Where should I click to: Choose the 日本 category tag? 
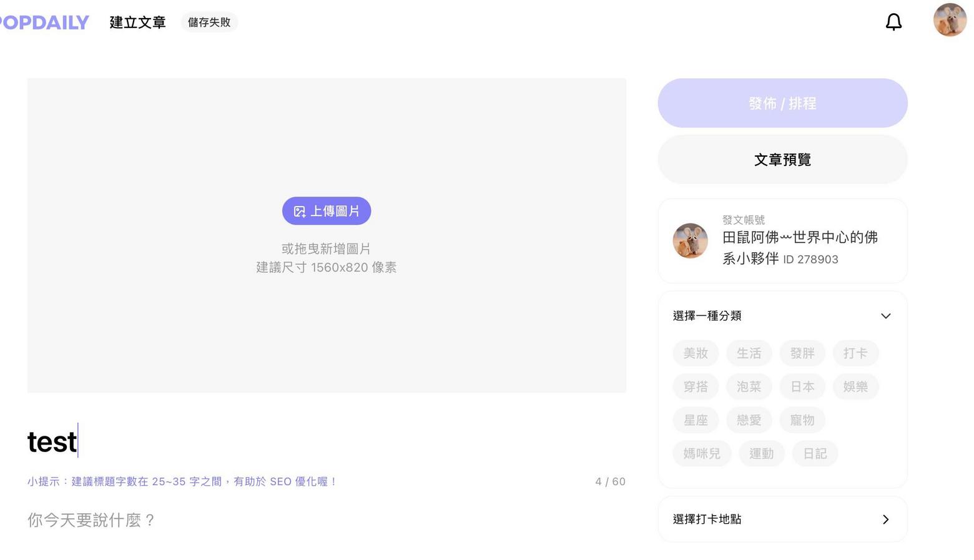[x=802, y=386]
